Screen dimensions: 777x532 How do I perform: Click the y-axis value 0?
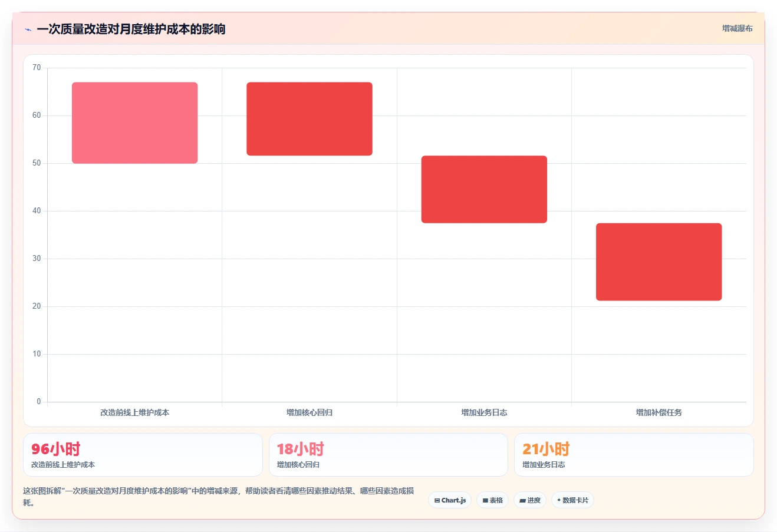tap(39, 402)
